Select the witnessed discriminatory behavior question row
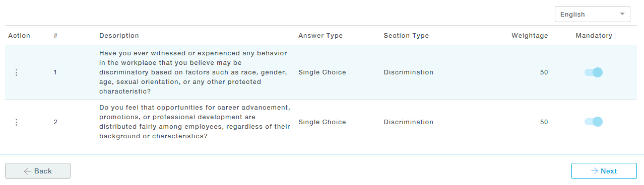 click(x=322, y=72)
